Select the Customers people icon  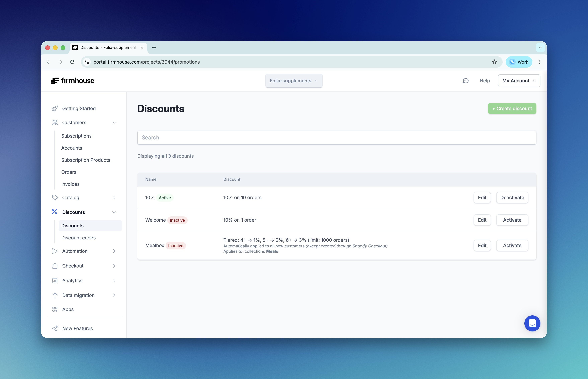pos(55,122)
